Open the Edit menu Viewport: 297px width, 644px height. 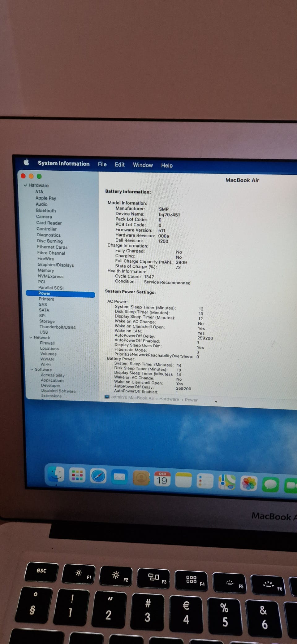tap(120, 164)
